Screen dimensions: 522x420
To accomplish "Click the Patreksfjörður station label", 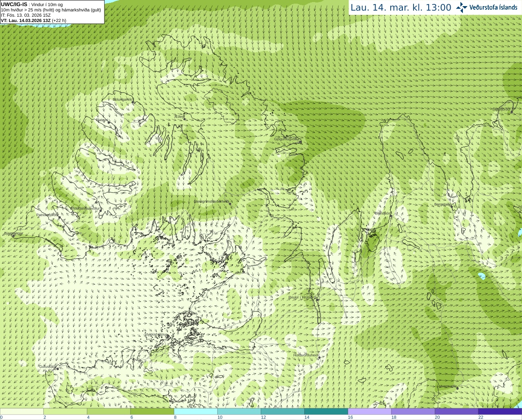I will coord(48,215).
